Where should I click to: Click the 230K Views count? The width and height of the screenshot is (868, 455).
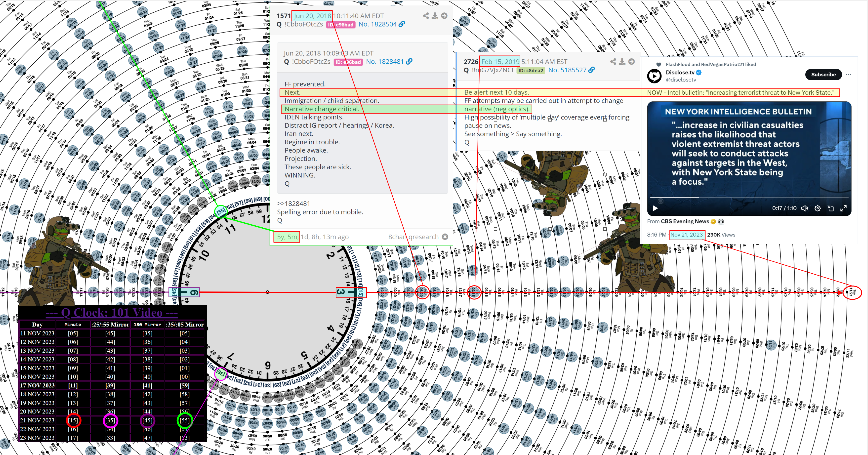pyautogui.click(x=721, y=235)
